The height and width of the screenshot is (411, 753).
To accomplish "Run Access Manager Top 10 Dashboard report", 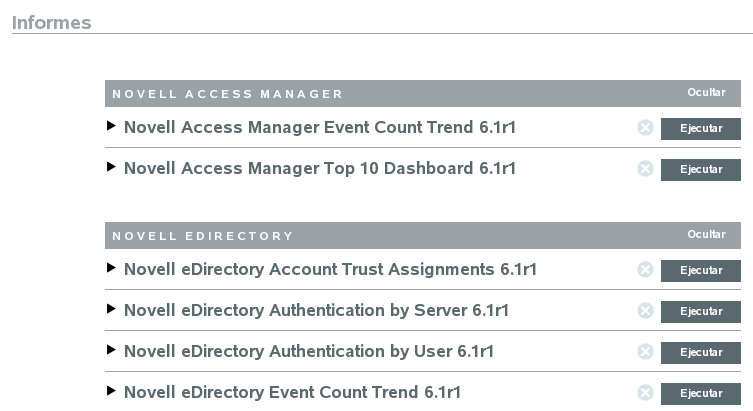I will click(700, 170).
